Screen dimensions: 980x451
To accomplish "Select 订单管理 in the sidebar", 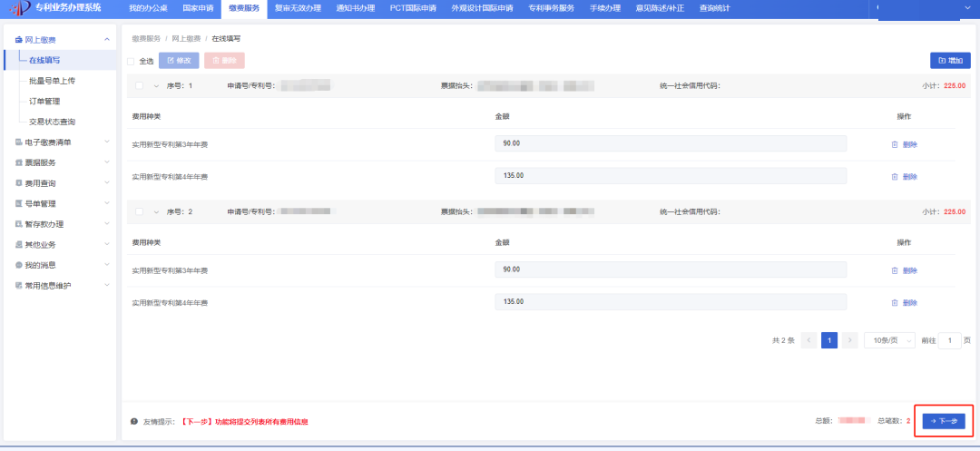I will (44, 101).
